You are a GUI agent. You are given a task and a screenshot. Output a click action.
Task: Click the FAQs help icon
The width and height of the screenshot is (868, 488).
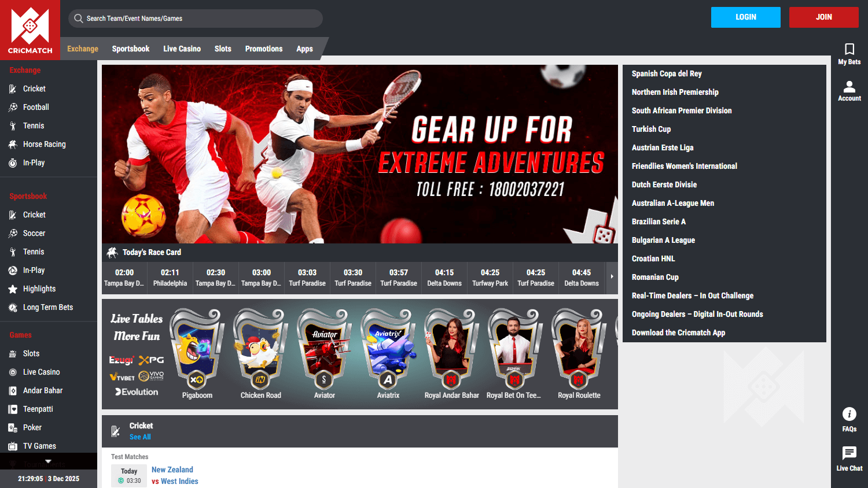(849, 414)
